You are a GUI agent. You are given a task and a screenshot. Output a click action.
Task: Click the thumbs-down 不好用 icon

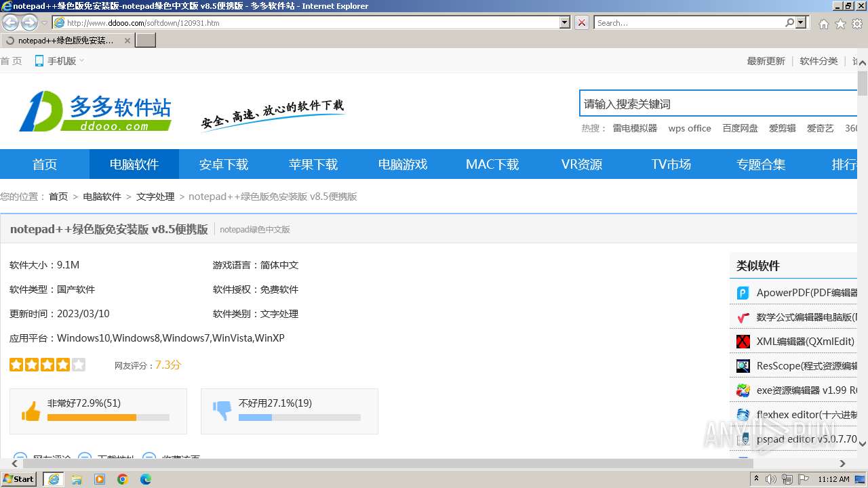point(222,411)
